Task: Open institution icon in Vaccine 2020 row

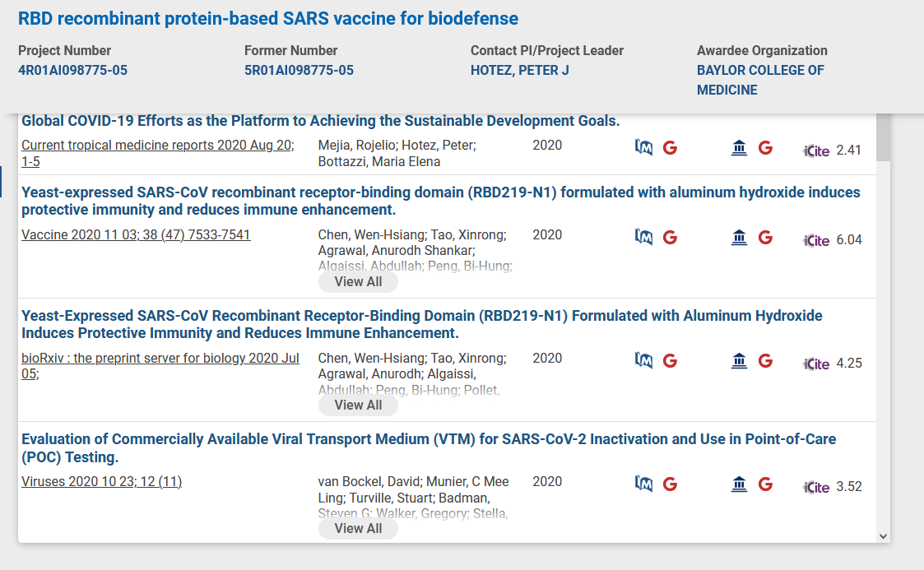Action: point(739,237)
